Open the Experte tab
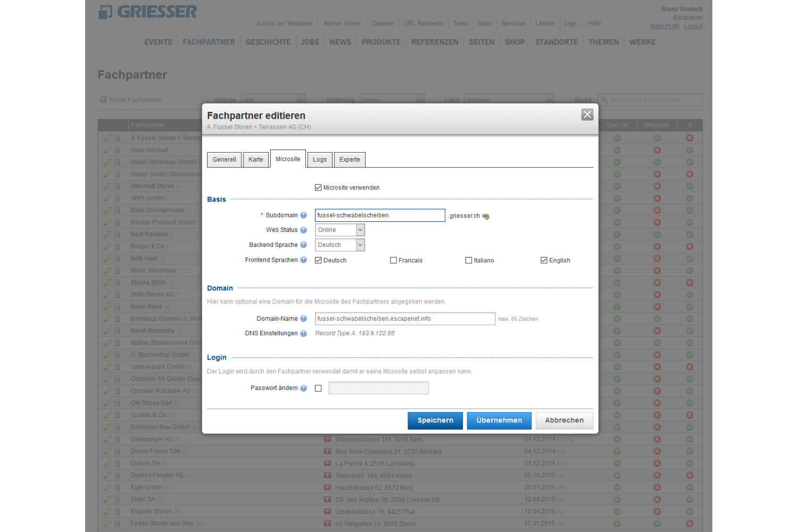 coord(350,160)
